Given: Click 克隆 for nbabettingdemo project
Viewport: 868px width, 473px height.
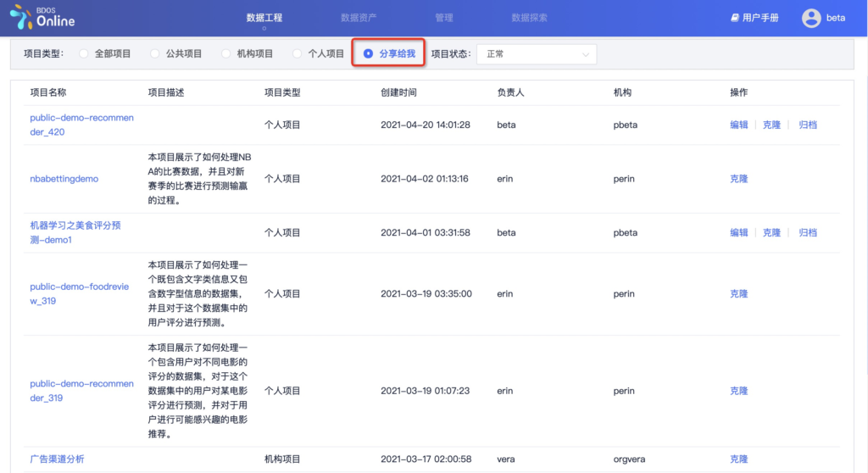Looking at the screenshot, I should 739,179.
